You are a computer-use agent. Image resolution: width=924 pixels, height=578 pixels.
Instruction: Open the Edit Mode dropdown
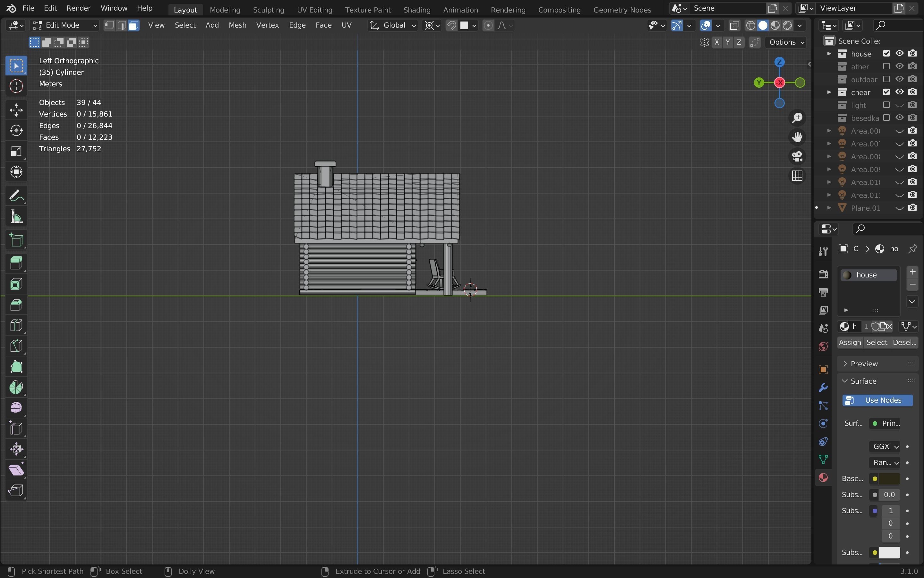point(64,25)
